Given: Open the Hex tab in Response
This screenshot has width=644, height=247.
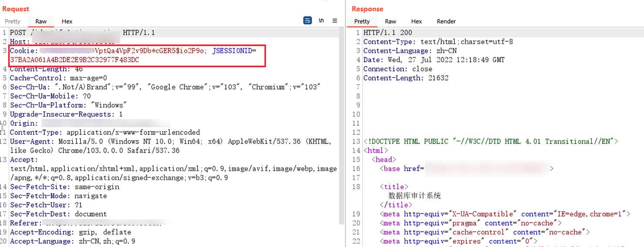Looking at the screenshot, I should coord(416,21).
